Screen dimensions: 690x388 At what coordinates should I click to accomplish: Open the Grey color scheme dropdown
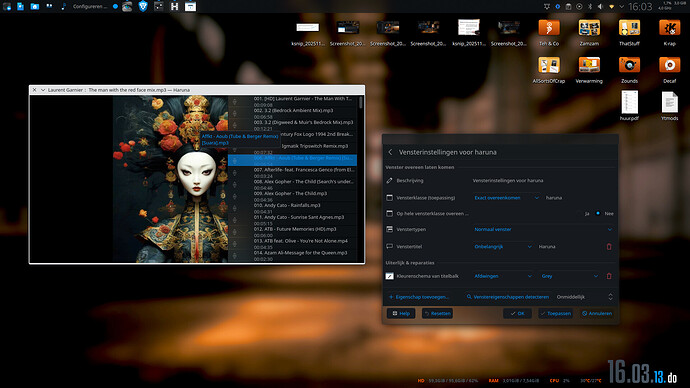tap(569, 276)
